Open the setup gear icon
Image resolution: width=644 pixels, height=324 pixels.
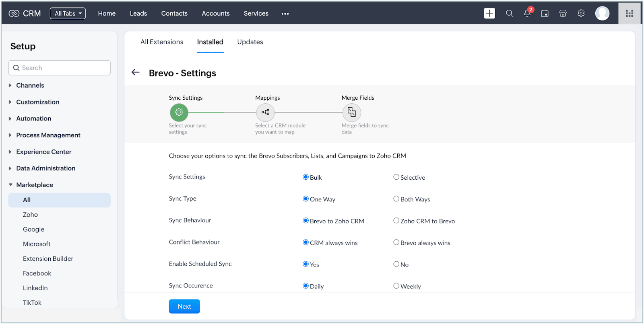point(581,13)
